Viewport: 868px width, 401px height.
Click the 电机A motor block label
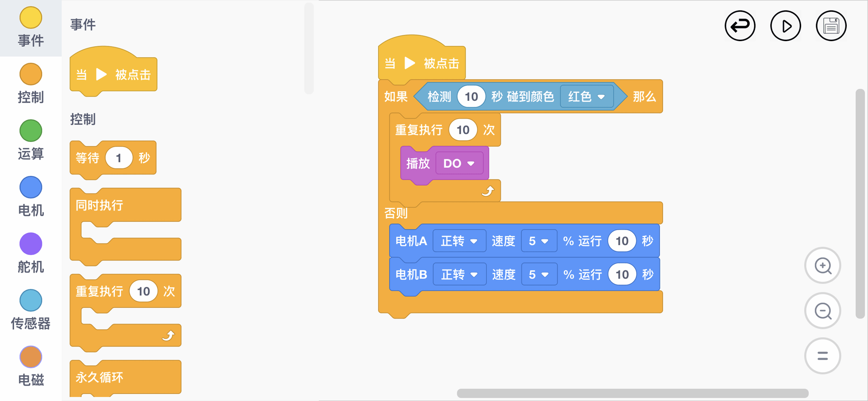[411, 241]
